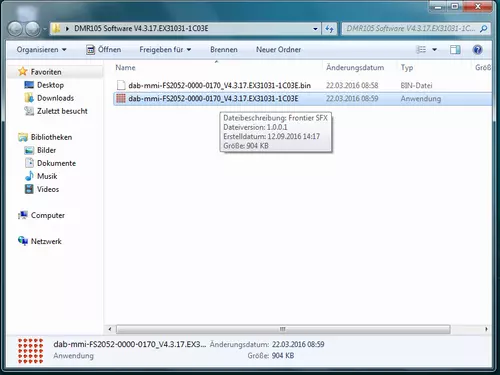
Task: Click the change view icon
Action: point(421,50)
